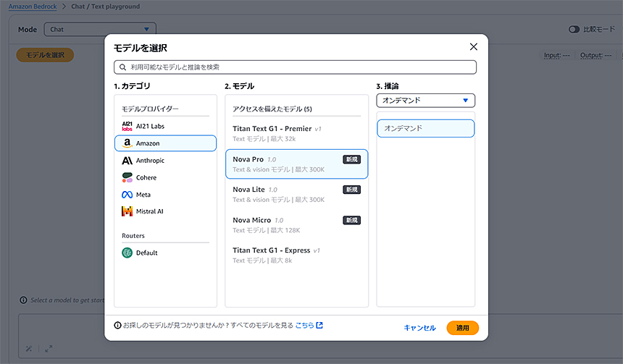Click the 新規 badge on Nova Micro

tap(351, 220)
